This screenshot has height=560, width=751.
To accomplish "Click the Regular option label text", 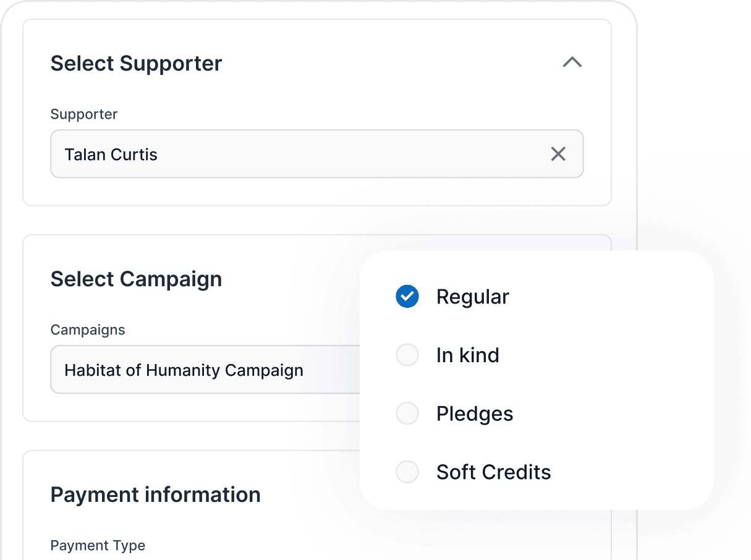I will pos(472,297).
